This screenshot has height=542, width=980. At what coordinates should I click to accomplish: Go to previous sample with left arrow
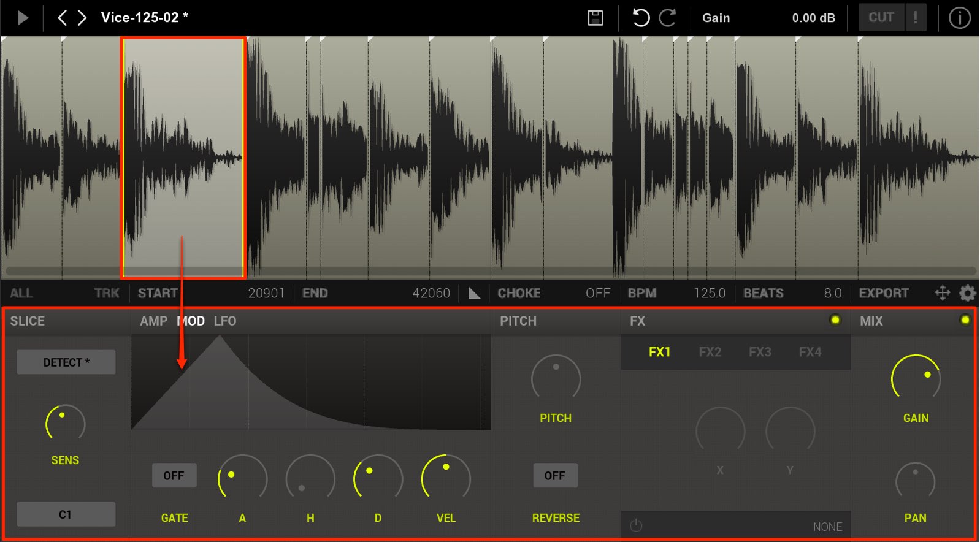click(62, 18)
